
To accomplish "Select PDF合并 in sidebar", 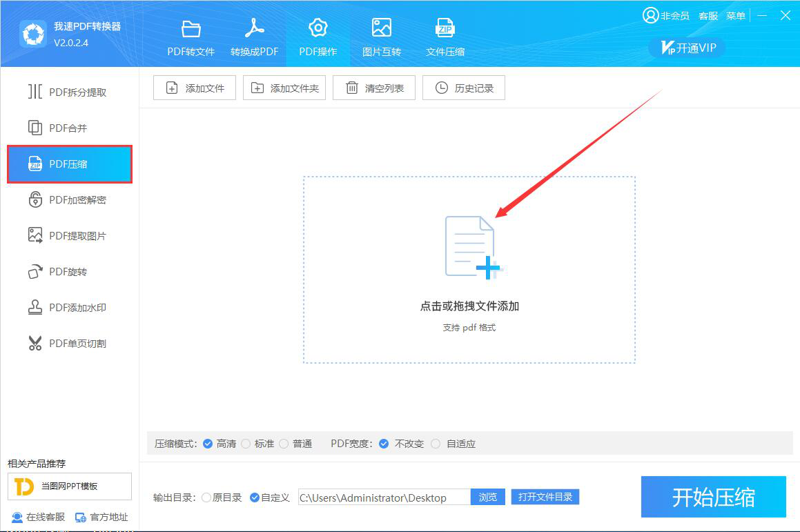I will 70,128.
